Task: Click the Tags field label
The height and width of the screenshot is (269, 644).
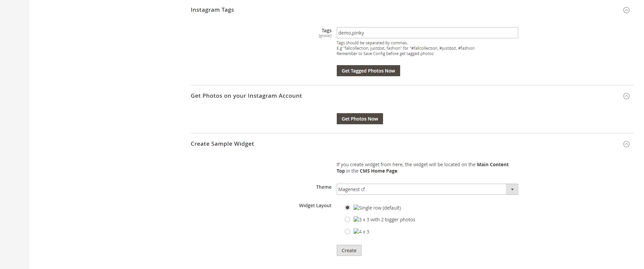Action: tap(326, 31)
